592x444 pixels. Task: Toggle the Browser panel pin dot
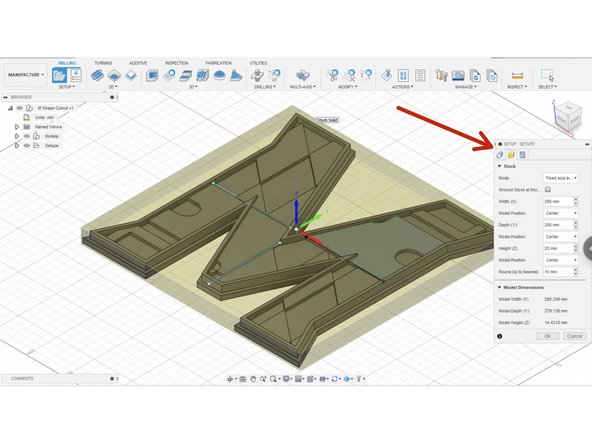112,97
